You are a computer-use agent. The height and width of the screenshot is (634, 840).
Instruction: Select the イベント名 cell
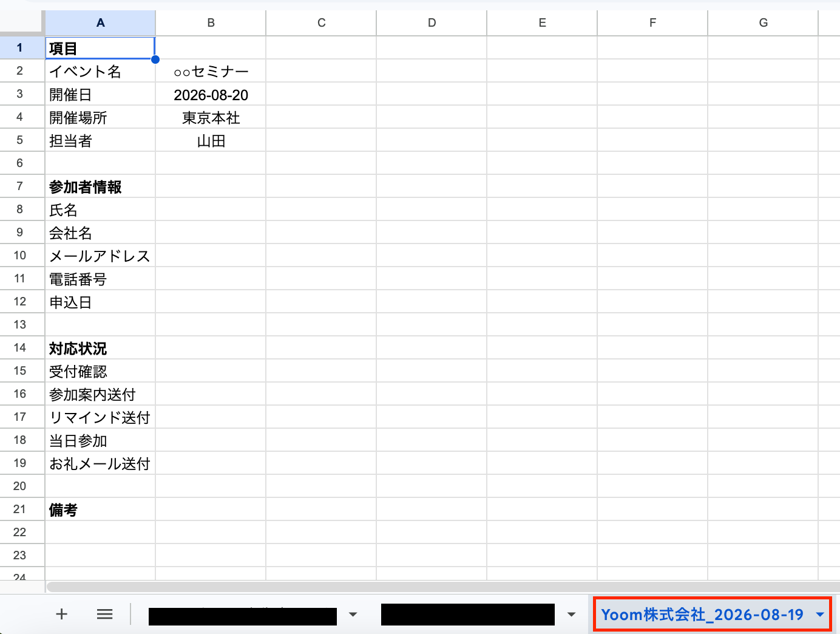pos(100,71)
